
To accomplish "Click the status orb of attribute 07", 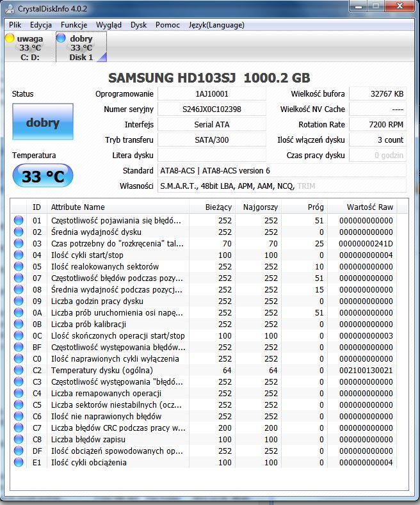I will point(19,278).
